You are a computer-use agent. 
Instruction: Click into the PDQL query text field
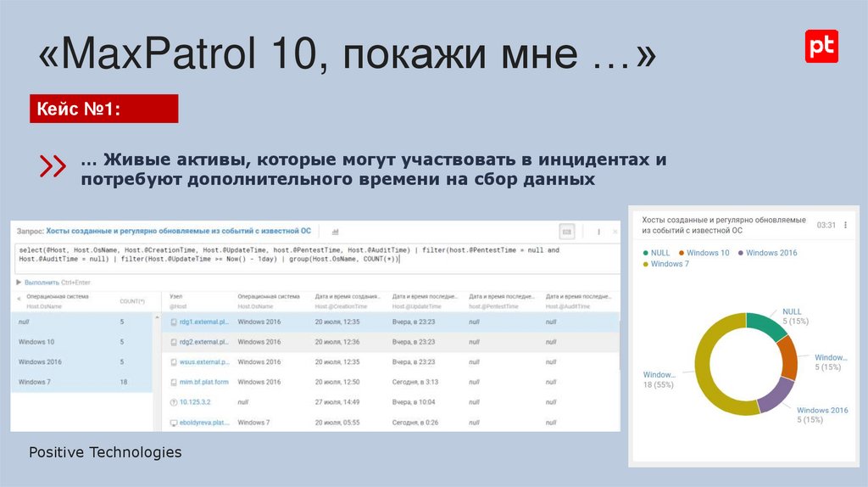317,257
